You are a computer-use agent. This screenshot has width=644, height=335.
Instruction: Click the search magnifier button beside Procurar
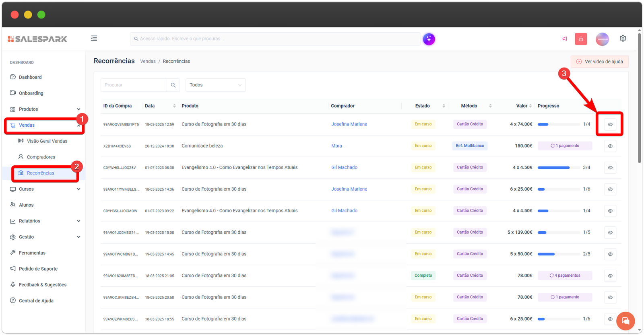point(173,85)
